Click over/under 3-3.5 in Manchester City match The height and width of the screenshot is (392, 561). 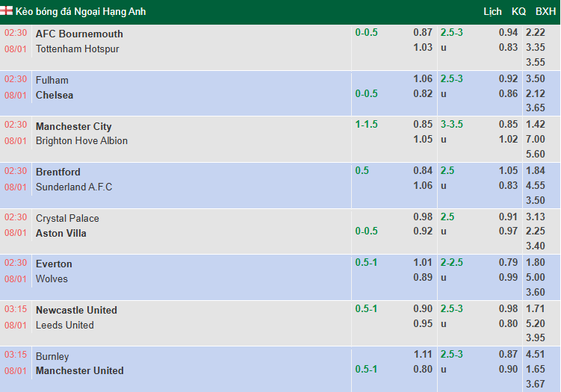click(x=452, y=125)
